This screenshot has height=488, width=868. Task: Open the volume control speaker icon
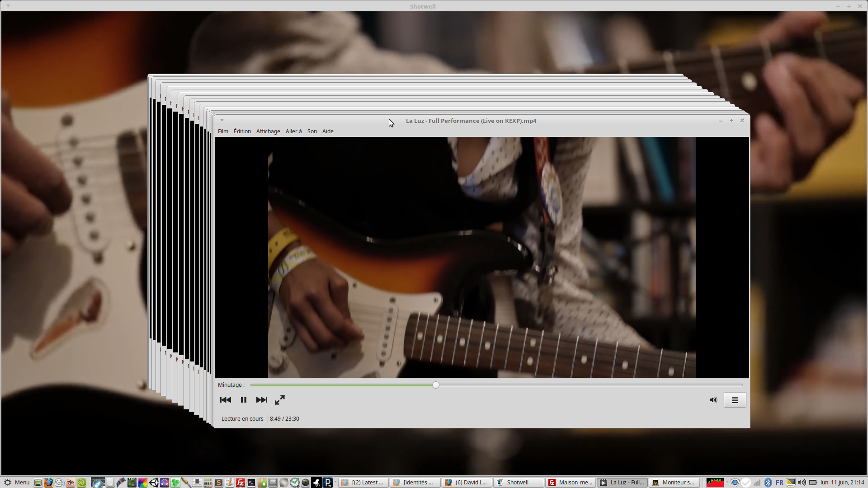pyautogui.click(x=713, y=400)
